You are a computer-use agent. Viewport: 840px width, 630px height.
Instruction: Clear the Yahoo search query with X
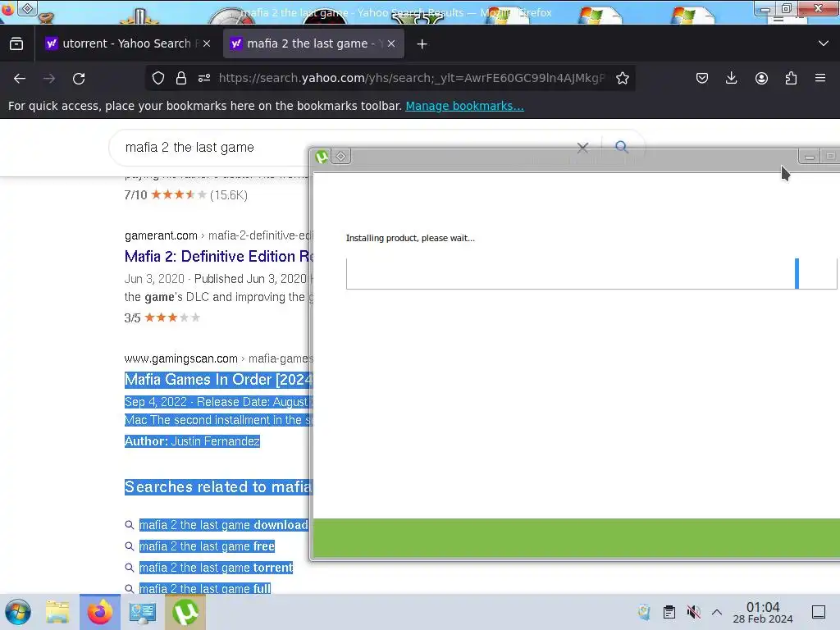582,148
